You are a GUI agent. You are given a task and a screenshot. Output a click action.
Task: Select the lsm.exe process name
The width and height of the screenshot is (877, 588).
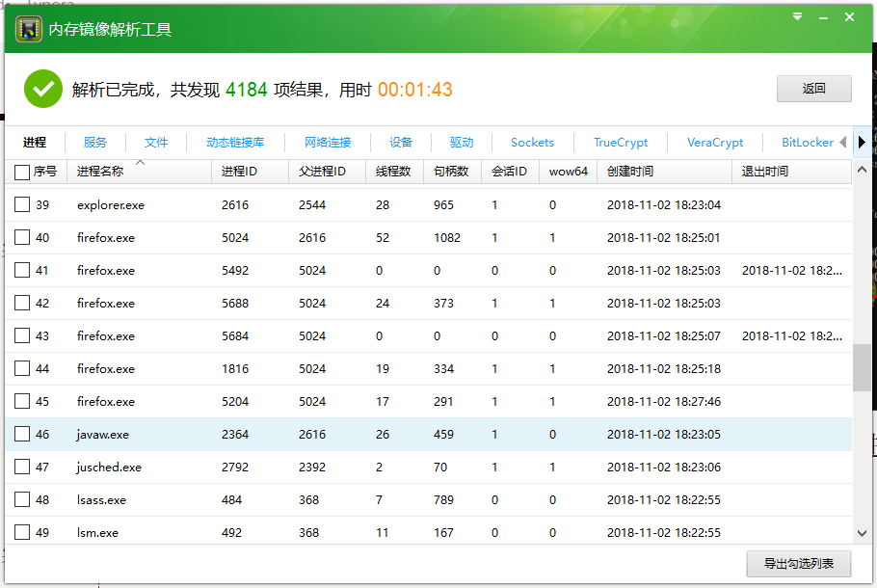[x=97, y=533]
